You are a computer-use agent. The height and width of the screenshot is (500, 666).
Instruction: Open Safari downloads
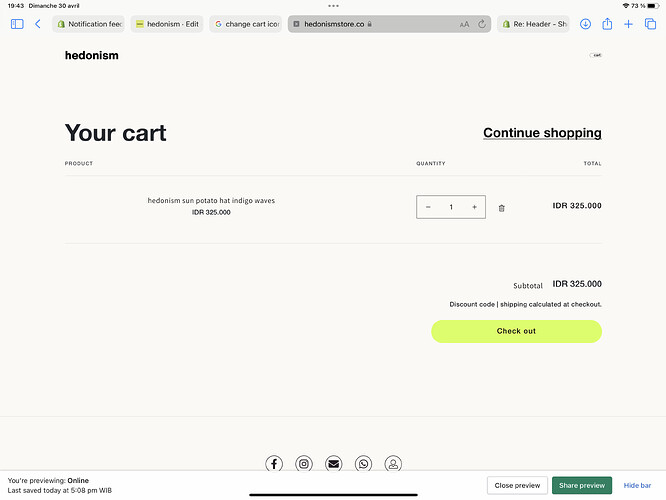pos(585,24)
